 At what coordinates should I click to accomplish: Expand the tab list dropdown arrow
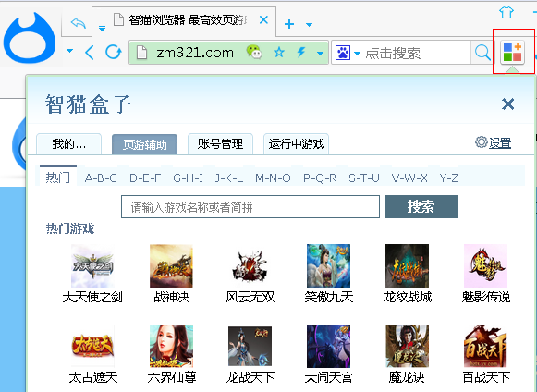pos(309,25)
